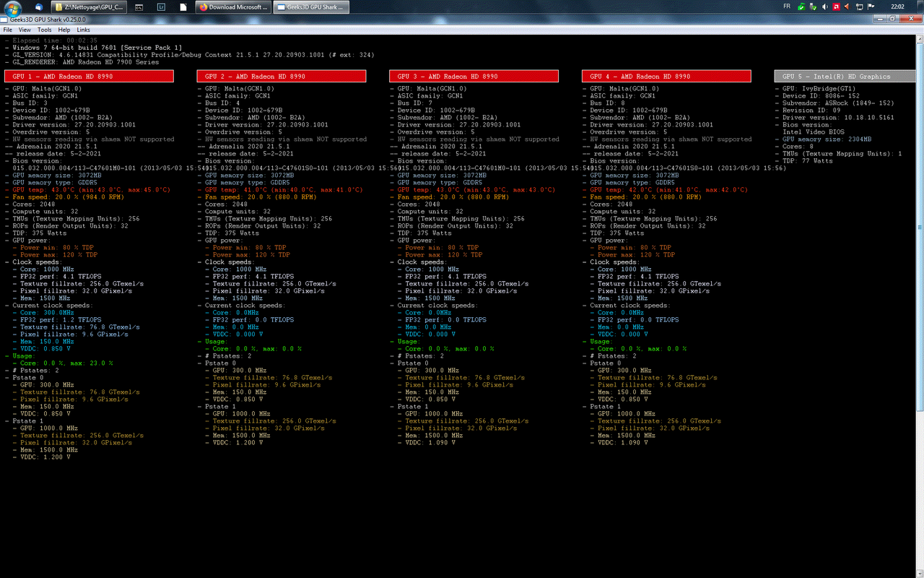The height and width of the screenshot is (578, 924).
Task: Open the Tools menu
Action: (45, 30)
